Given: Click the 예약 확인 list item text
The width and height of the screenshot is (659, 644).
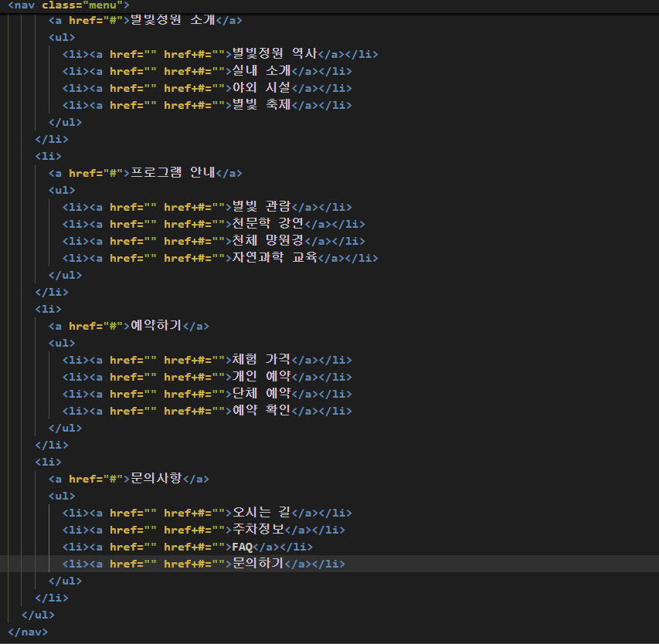Looking at the screenshot, I should [x=261, y=411].
